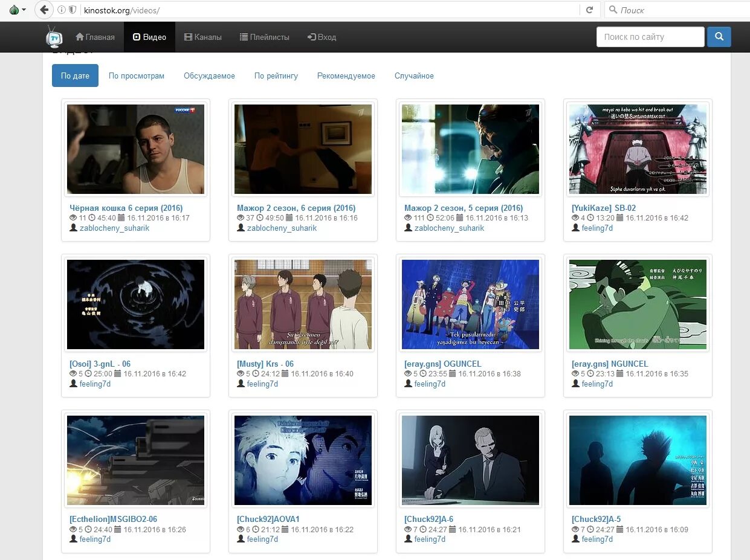Click the user icon beside zablocheny_suharik under Чёрная кошка
The image size is (750, 560).
coord(74,228)
